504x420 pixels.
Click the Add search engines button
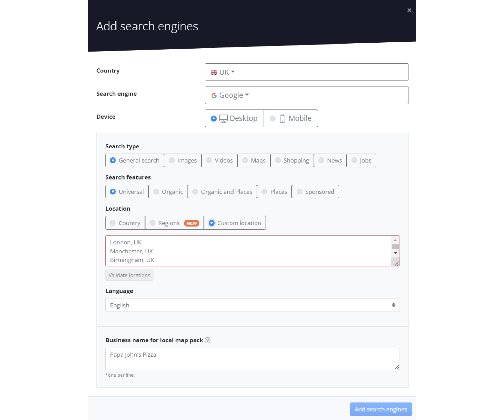pos(381,409)
